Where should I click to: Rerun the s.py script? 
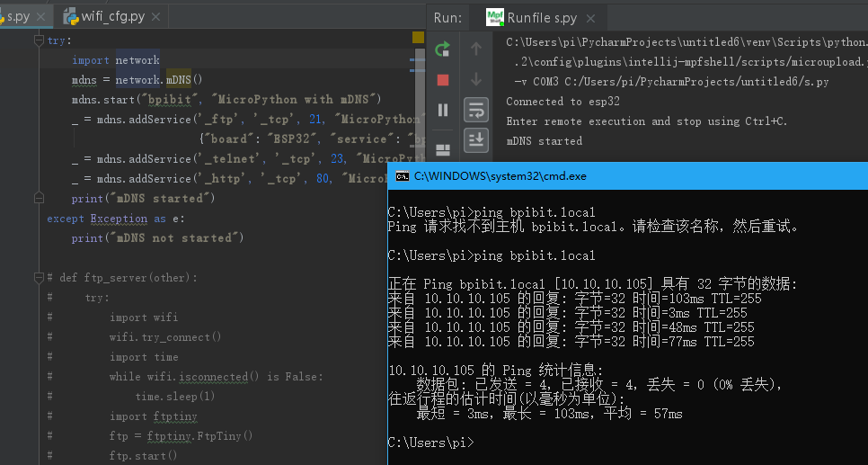pos(442,50)
